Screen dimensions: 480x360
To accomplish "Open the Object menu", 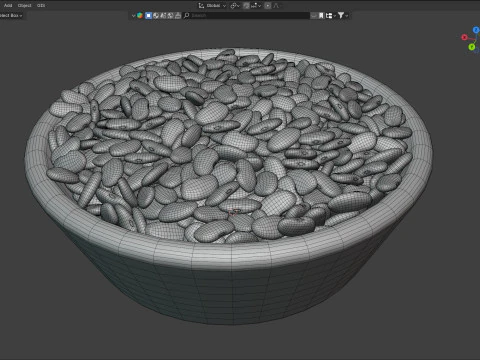I will [24, 5].
